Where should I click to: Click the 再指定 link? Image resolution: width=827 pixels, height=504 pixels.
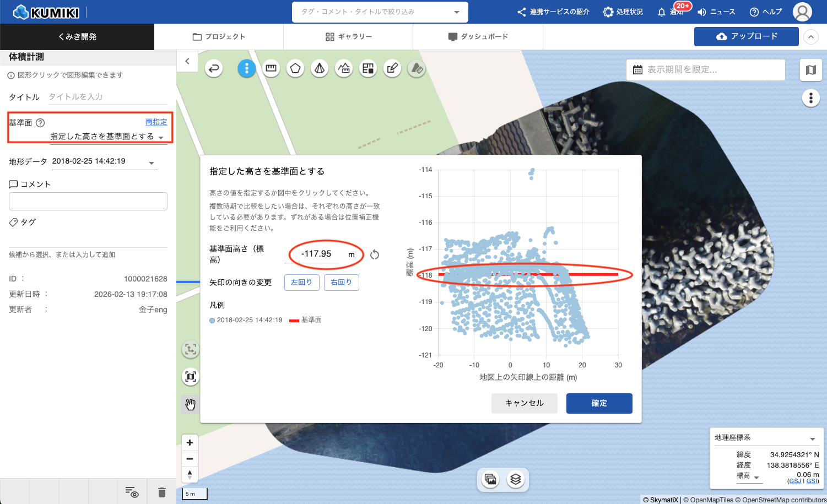(156, 122)
